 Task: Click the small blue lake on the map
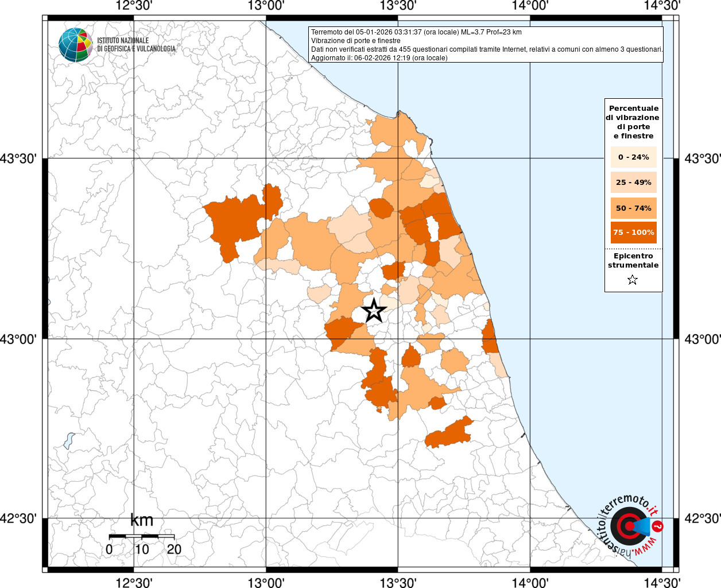pyautogui.click(x=69, y=440)
